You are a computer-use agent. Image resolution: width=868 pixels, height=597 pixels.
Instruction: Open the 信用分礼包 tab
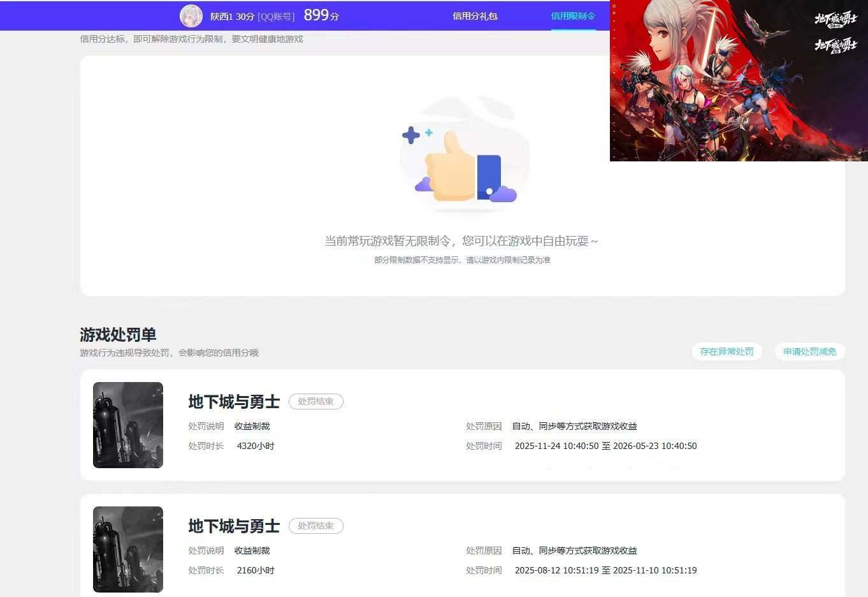click(475, 16)
